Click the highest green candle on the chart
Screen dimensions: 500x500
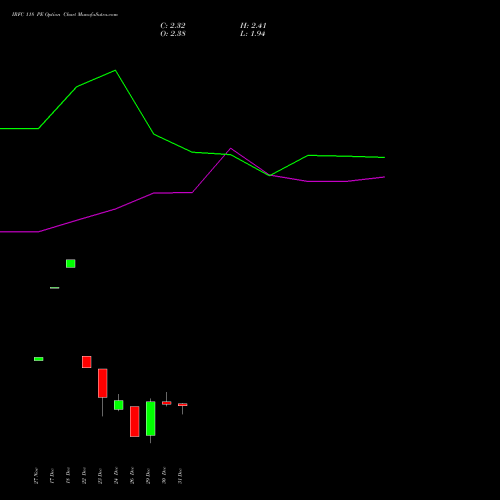[x=71, y=263]
